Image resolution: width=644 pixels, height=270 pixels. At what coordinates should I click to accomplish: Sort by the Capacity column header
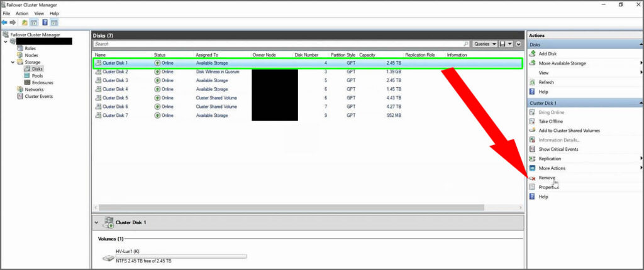tap(367, 55)
